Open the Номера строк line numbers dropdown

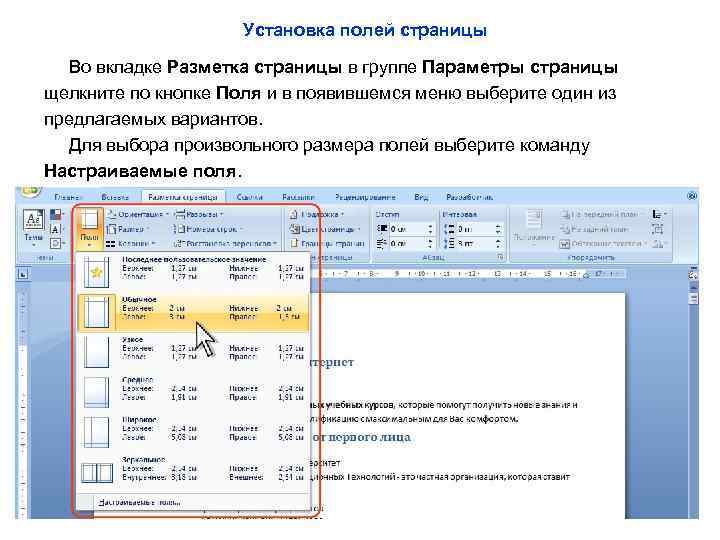click(208, 229)
